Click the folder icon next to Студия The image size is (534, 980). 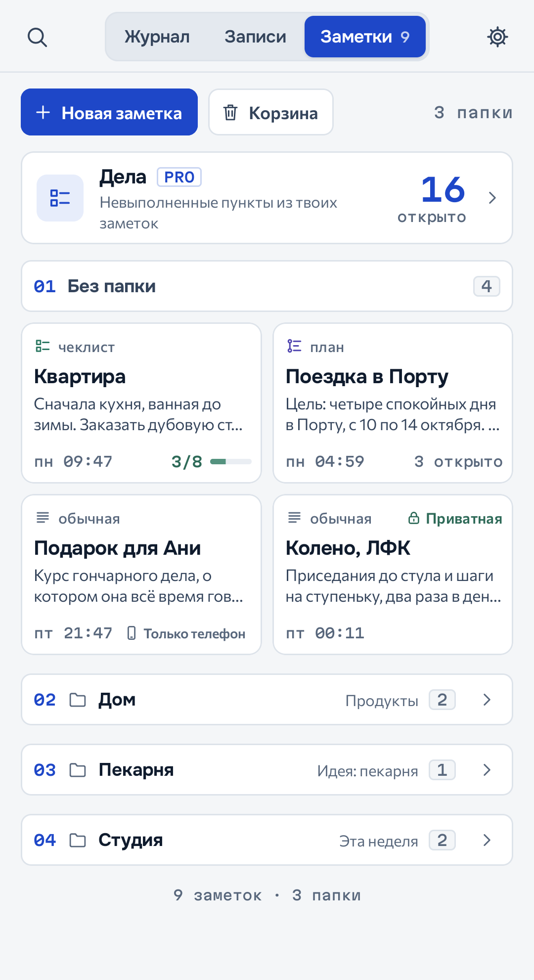point(78,840)
